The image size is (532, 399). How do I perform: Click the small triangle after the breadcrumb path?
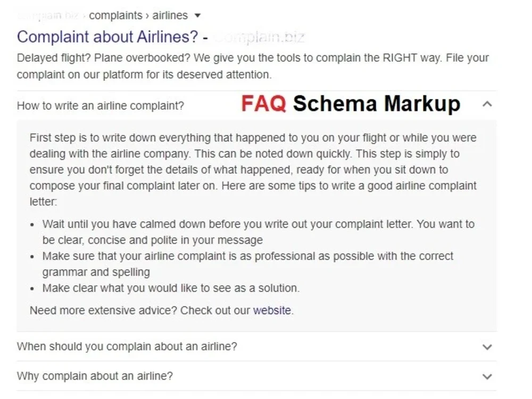[x=197, y=15]
